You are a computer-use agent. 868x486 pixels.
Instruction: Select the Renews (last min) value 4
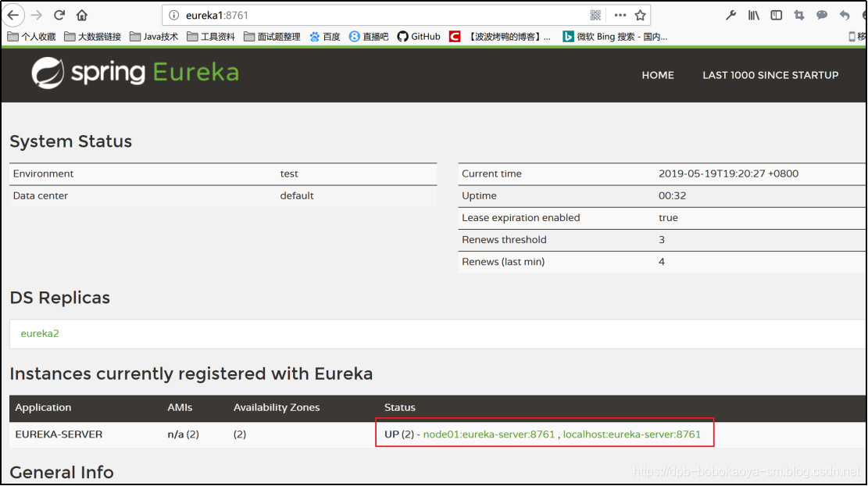coord(662,262)
